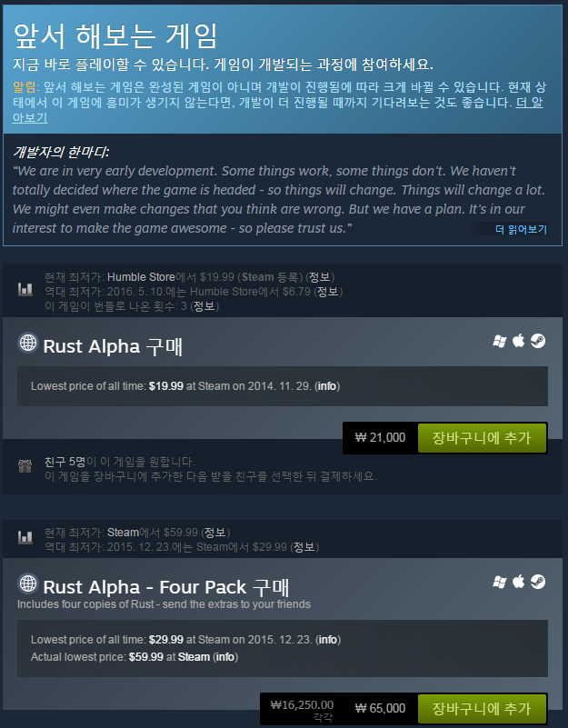Expand developer note with 더 읽어보기
This screenshot has height=728, width=568.
[x=521, y=229]
